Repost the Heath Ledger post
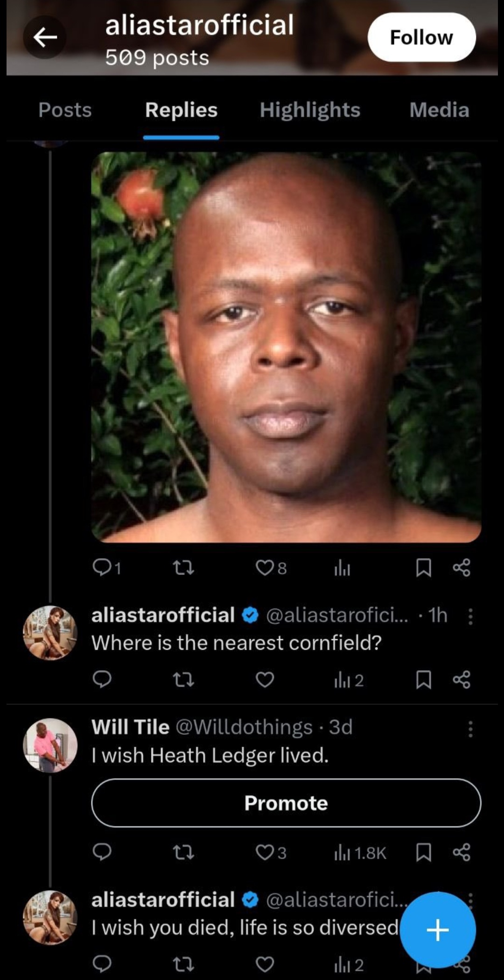Image resolution: width=504 pixels, height=980 pixels. click(x=183, y=853)
